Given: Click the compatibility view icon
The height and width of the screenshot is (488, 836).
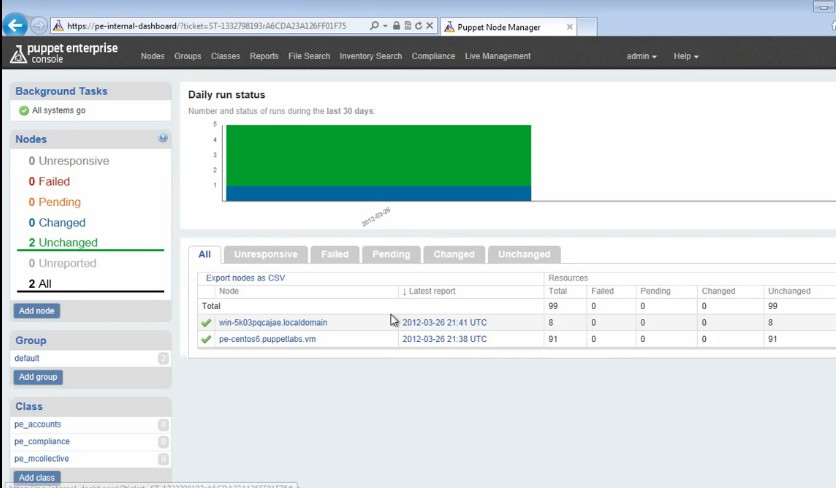Looking at the screenshot, I should click(x=408, y=26).
